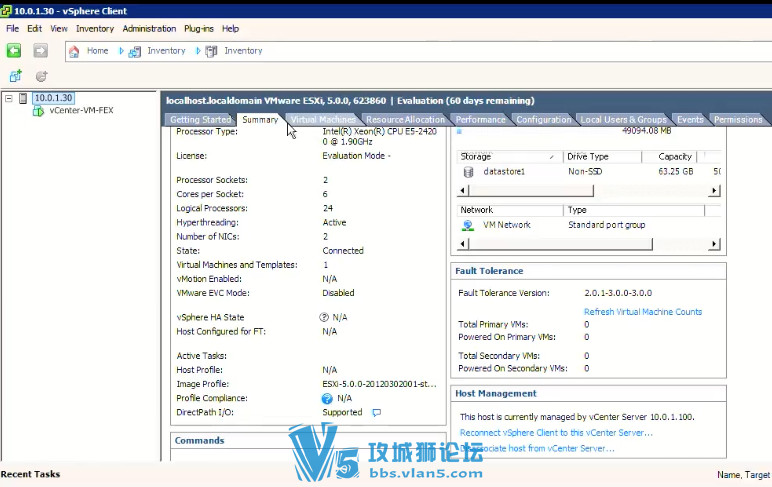Open the View menu

pyautogui.click(x=59, y=29)
